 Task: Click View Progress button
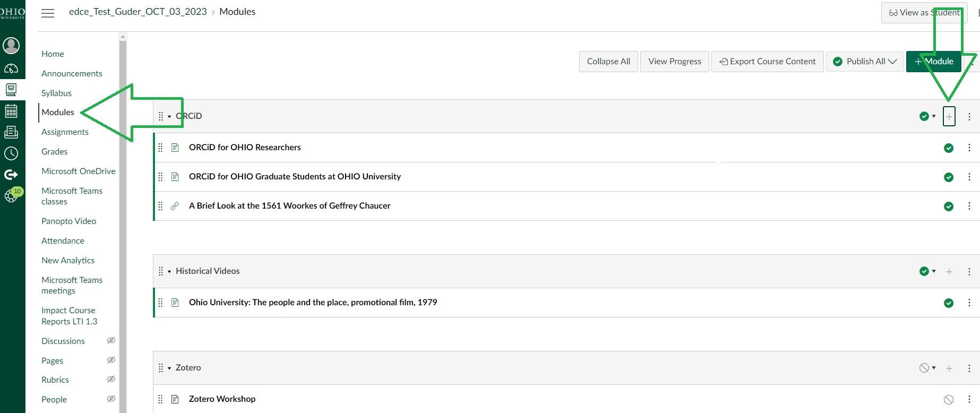(674, 62)
